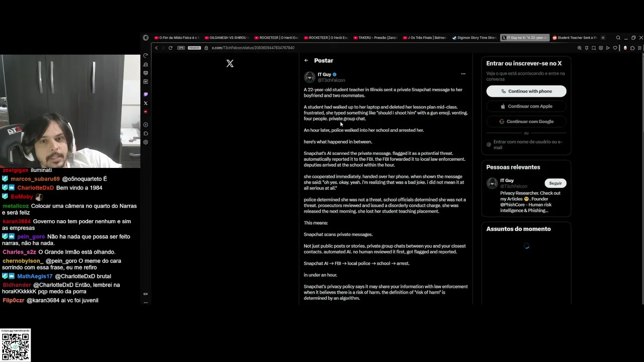Open the browser easy setup menu icon
The width and height of the screenshot is (644, 362).
[x=639, y=48]
